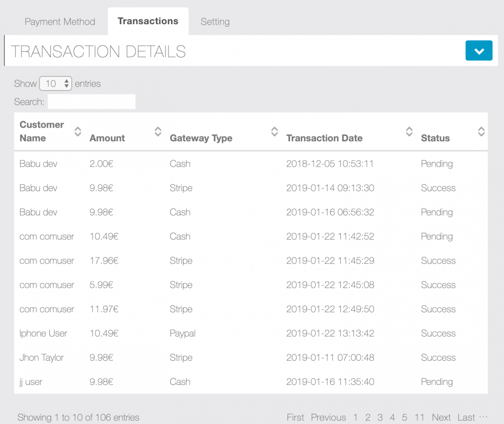Click the First page link
Image resolution: width=504 pixels, height=424 pixels.
click(295, 418)
